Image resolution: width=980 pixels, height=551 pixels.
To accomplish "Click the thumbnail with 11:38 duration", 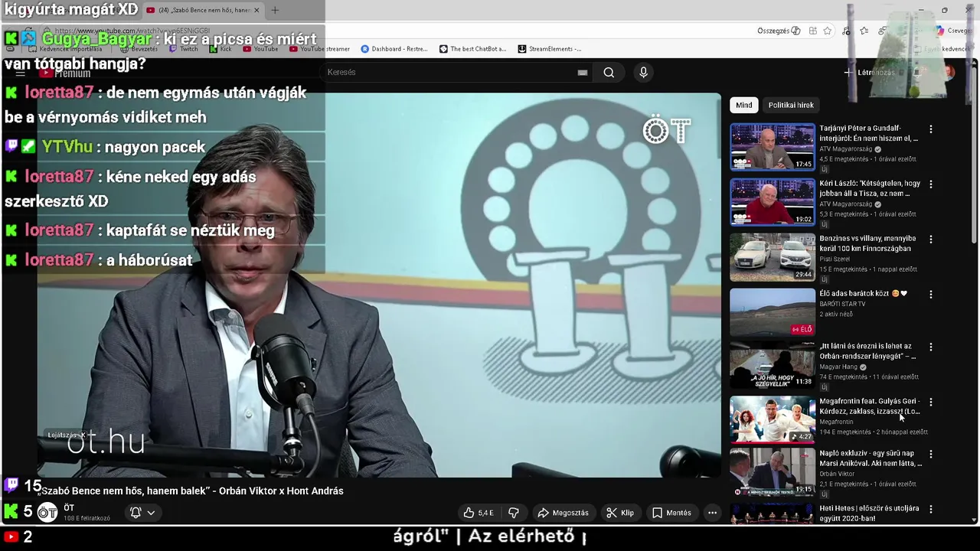I will coord(772,364).
